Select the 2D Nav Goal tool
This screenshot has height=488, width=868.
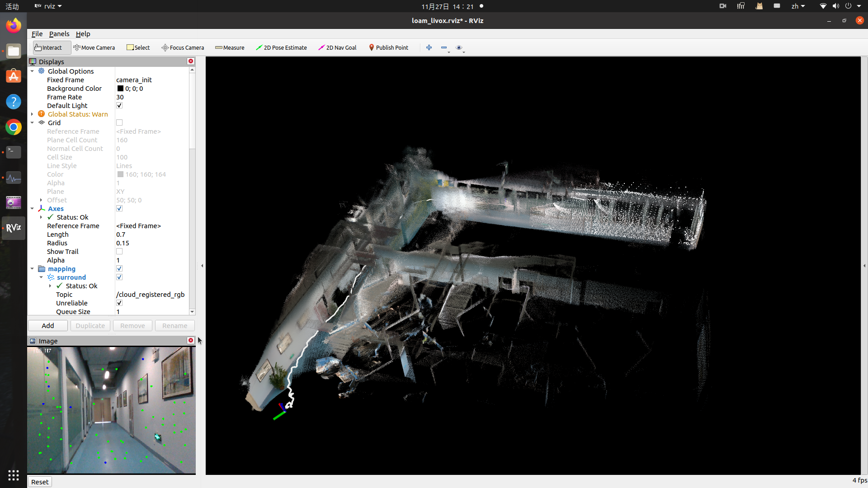point(337,47)
